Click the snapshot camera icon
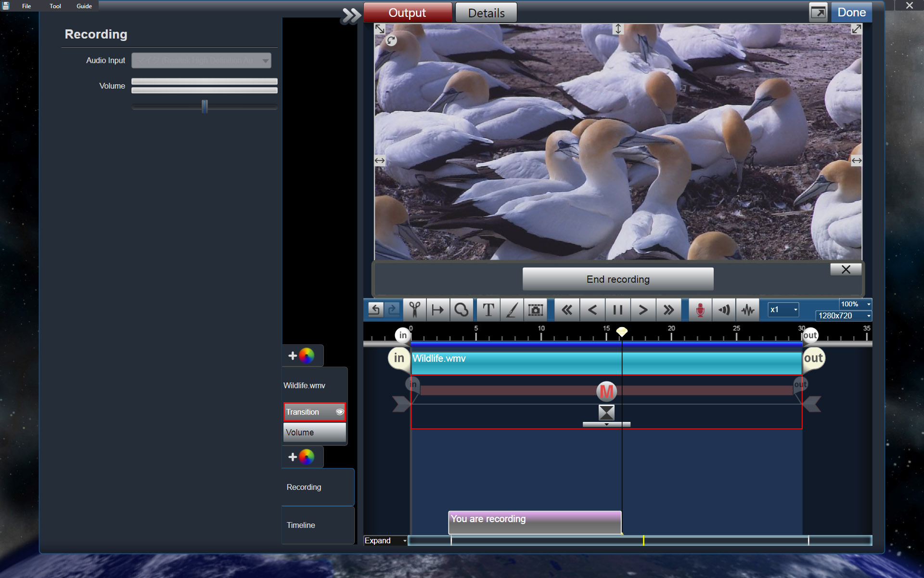The width and height of the screenshot is (924, 578). pos(535,310)
